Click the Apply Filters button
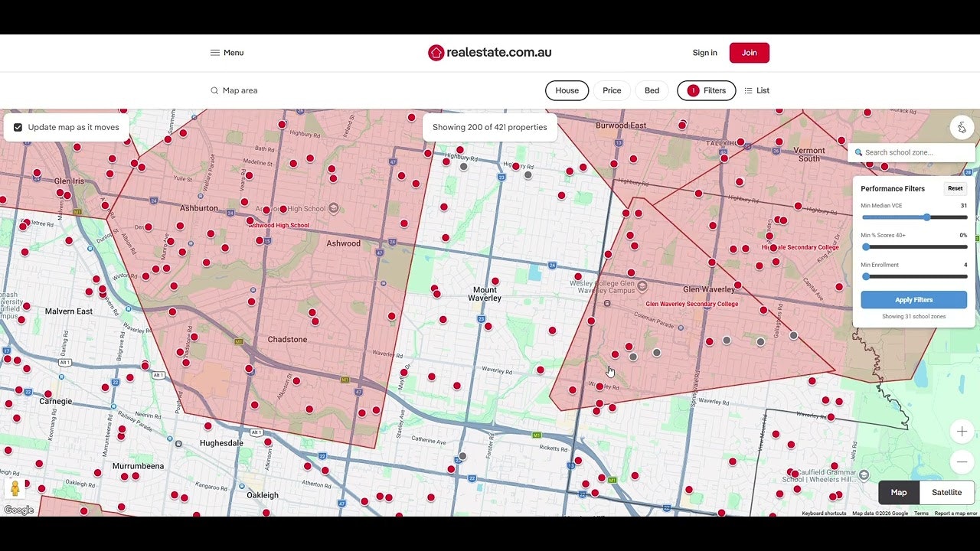Screen dimensions: 980x551 (914, 299)
